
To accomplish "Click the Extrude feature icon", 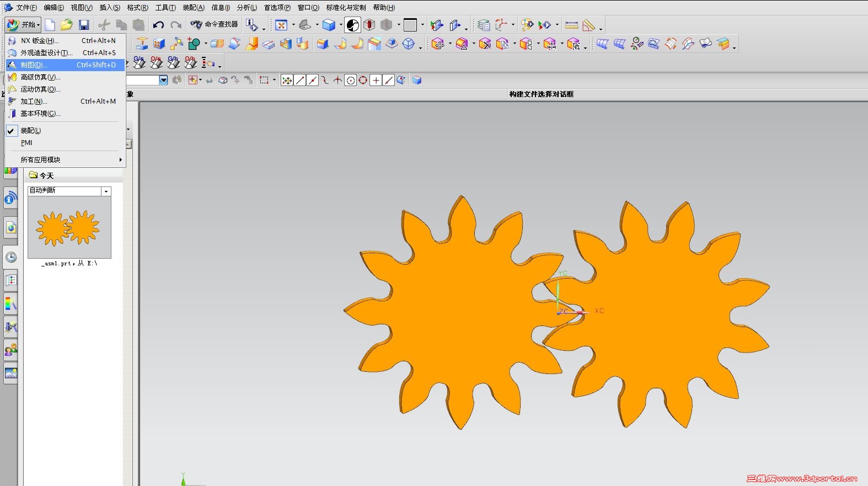I will tap(142, 44).
